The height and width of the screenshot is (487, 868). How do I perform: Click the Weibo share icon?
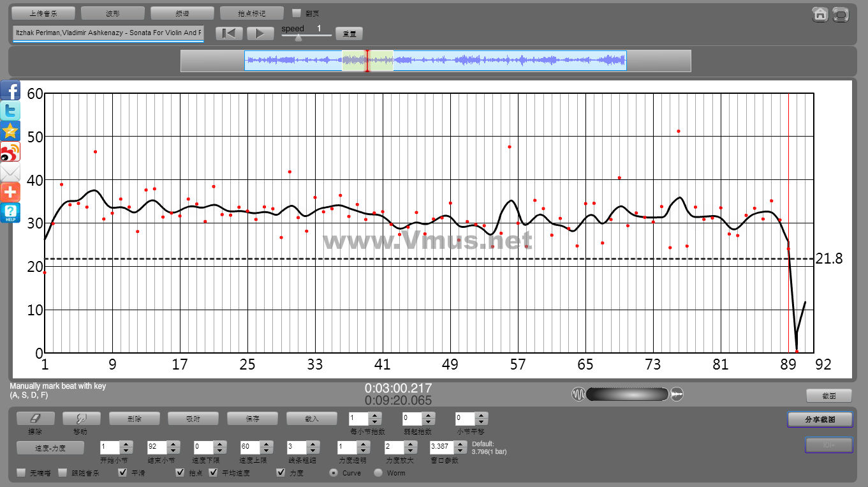(x=10, y=152)
